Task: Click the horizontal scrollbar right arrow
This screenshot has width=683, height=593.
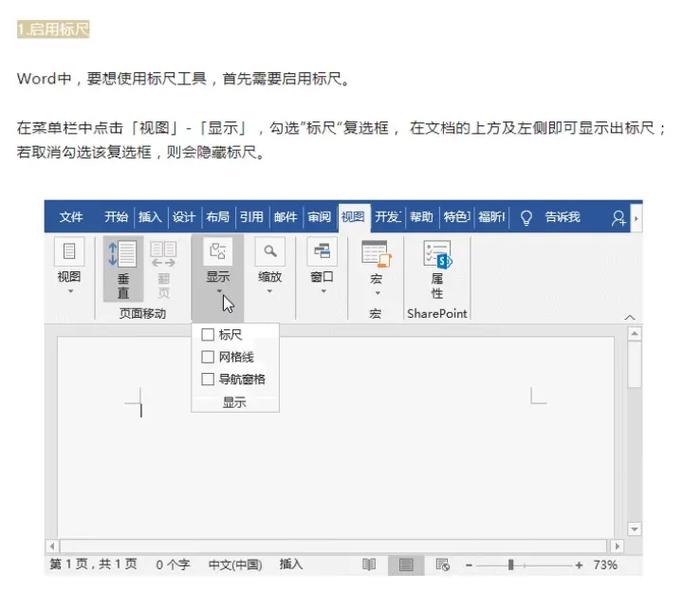Action: 617,546
